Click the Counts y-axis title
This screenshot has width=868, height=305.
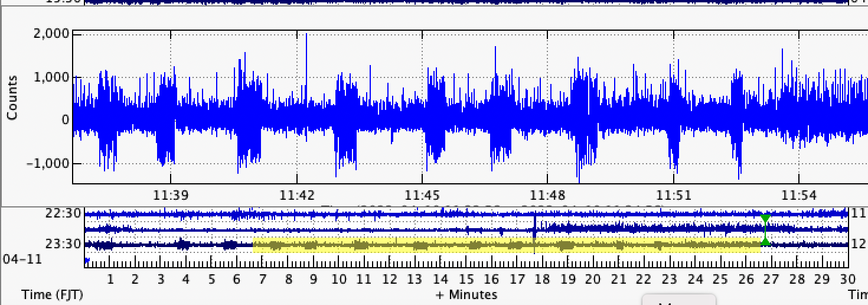(x=11, y=98)
